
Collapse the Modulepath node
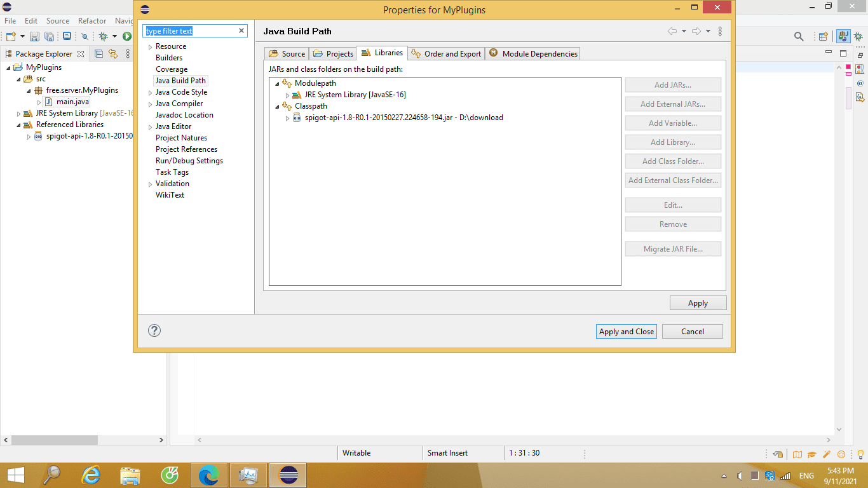click(x=277, y=84)
